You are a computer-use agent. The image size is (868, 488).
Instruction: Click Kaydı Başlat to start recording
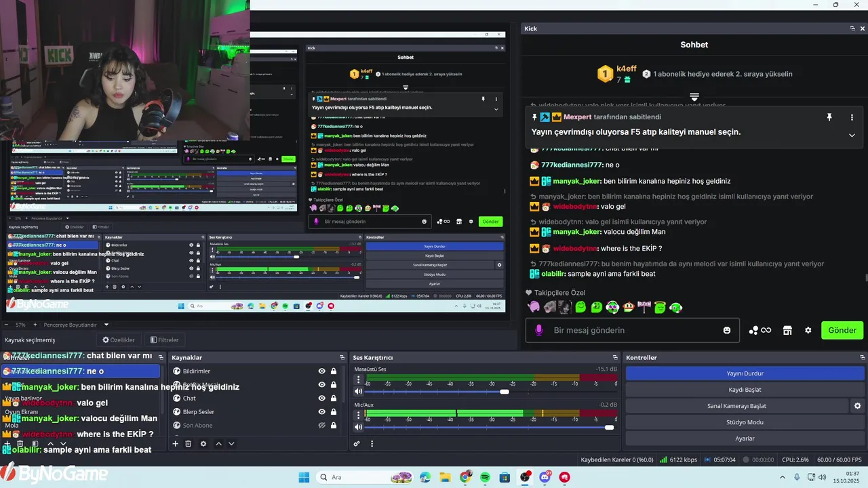pos(745,390)
